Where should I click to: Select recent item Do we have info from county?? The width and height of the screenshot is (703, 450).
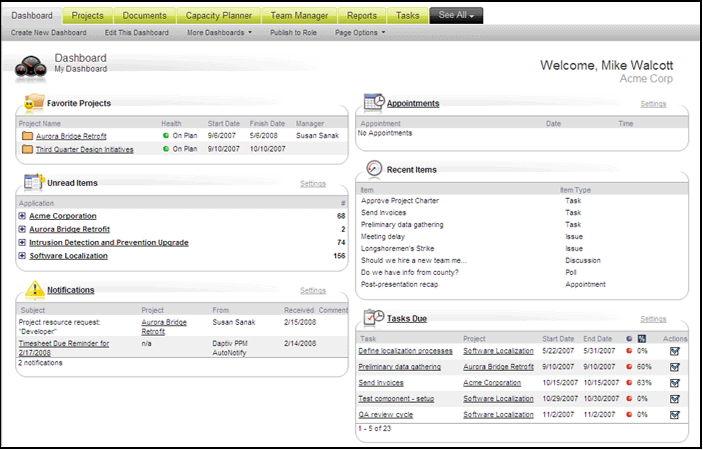[x=410, y=272]
